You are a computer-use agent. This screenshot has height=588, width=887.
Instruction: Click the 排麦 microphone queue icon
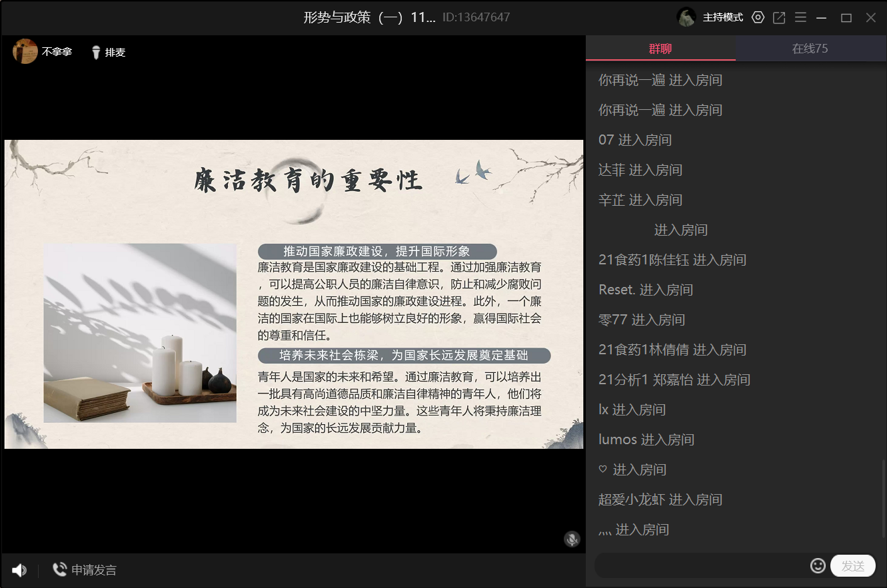(96, 52)
